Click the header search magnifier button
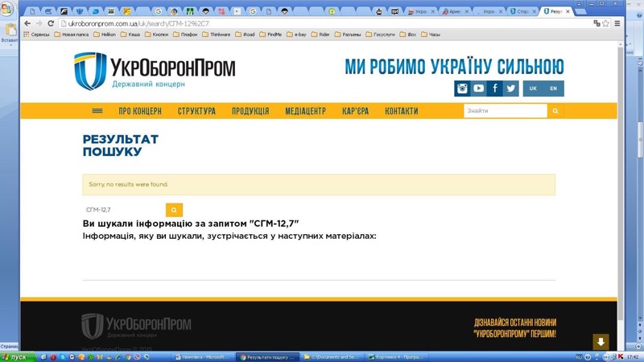Screen dimensions: 644x362 click(x=555, y=111)
